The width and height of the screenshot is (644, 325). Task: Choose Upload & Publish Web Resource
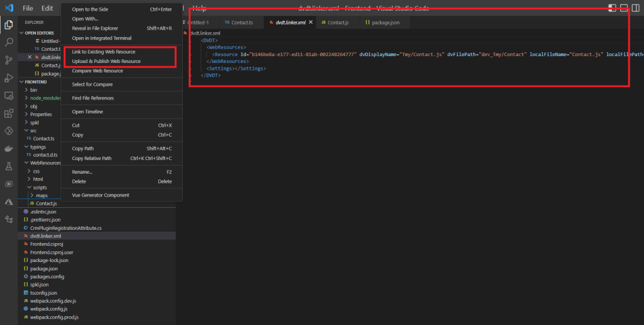120,61
